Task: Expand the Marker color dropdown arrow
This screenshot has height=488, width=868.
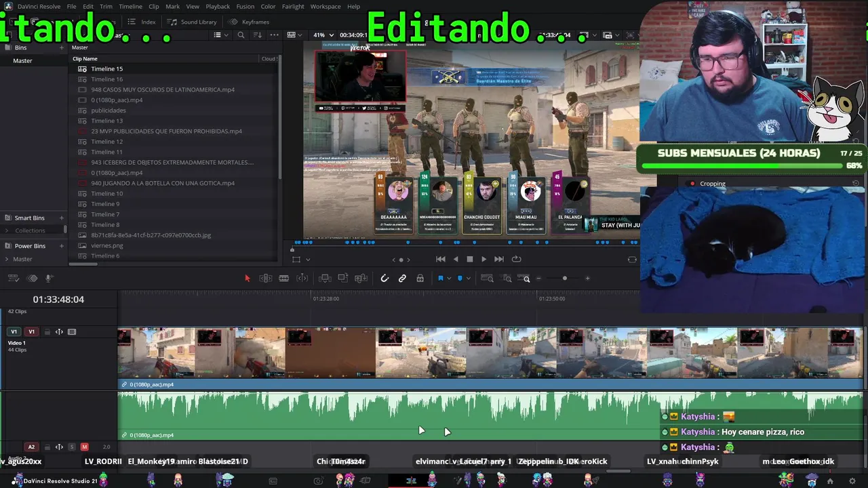Action: (468, 279)
